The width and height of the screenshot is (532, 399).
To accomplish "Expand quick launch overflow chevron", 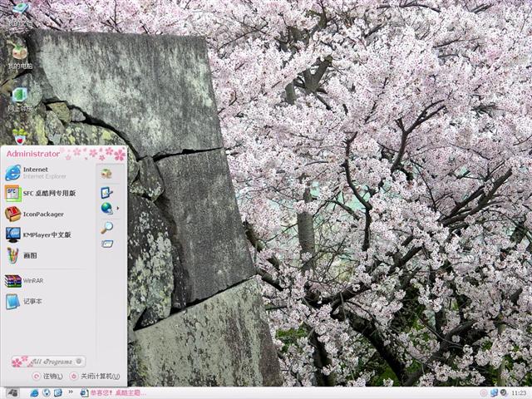I will point(71,392).
